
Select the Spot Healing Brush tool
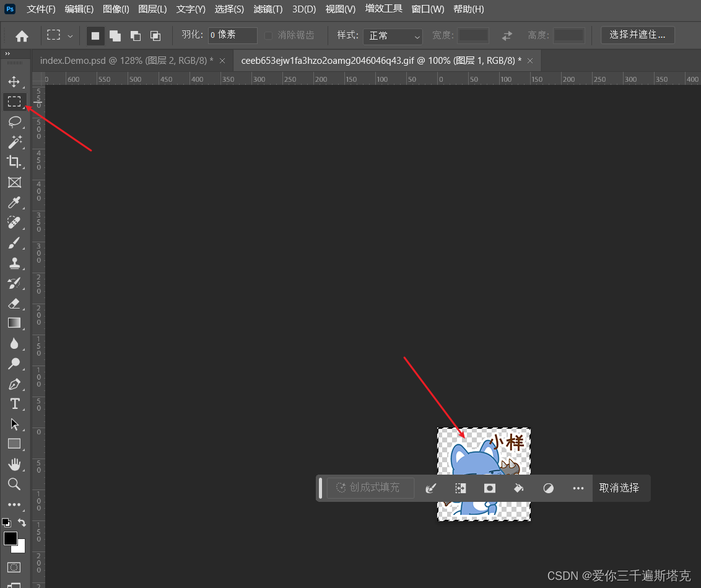pos(14,222)
